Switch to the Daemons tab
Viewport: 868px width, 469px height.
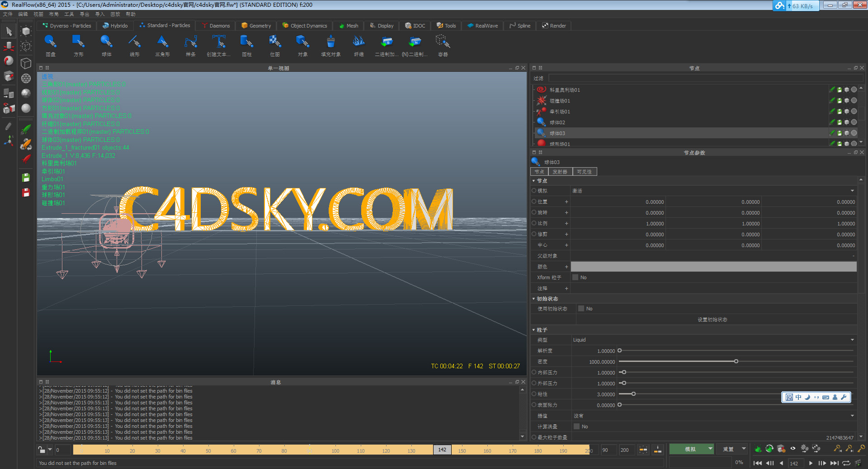tap(216, 26)
